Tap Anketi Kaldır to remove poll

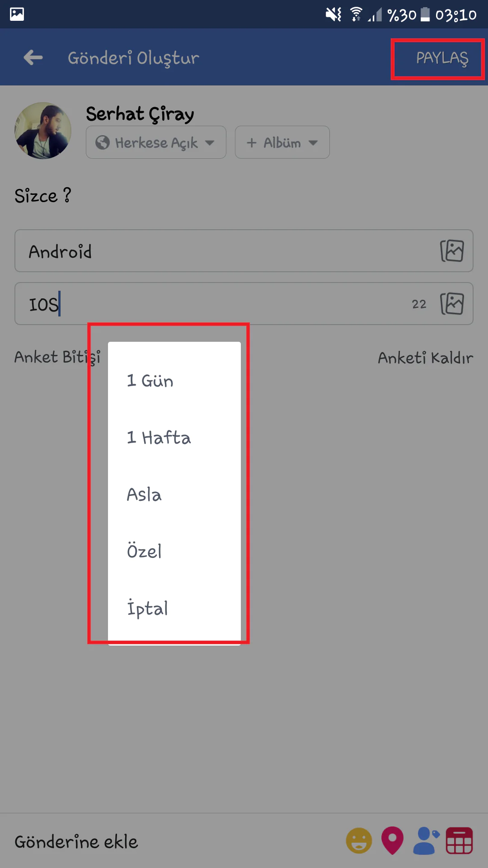[425, 358]
